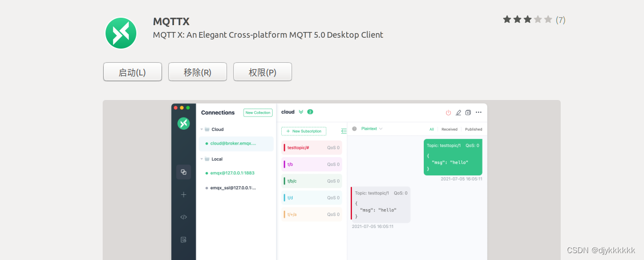Screen dimensions: 644x260
Task: Click the MQTTX logo in the dark sidebar
Action: pyautogui.click(x=184, y=123)
